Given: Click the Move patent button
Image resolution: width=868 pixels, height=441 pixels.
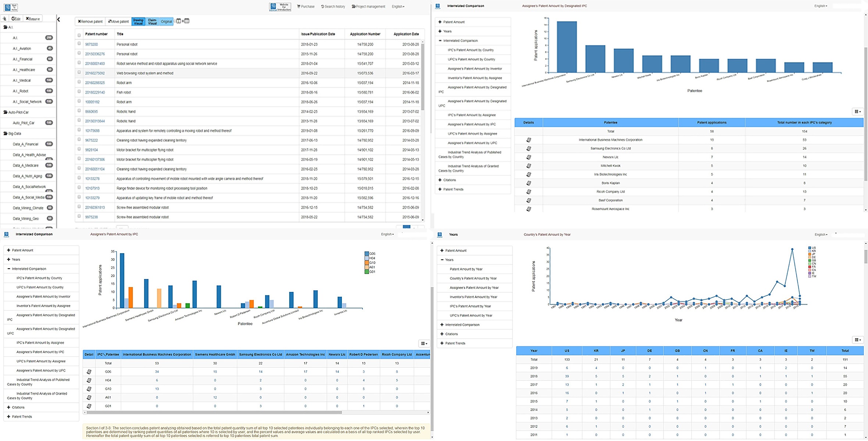Looking at the screenshot, I should pos(118,22).
